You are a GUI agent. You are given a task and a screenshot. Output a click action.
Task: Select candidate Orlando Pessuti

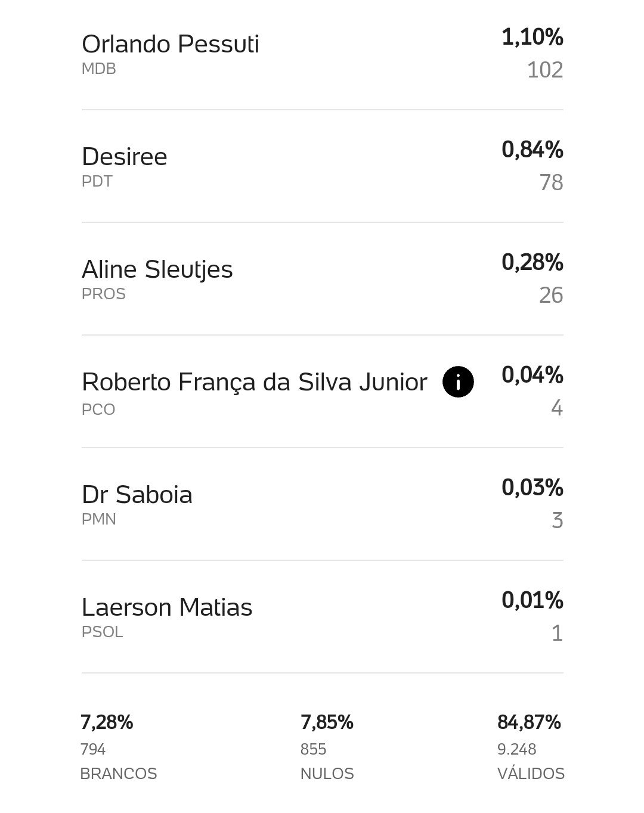(170, 44)
